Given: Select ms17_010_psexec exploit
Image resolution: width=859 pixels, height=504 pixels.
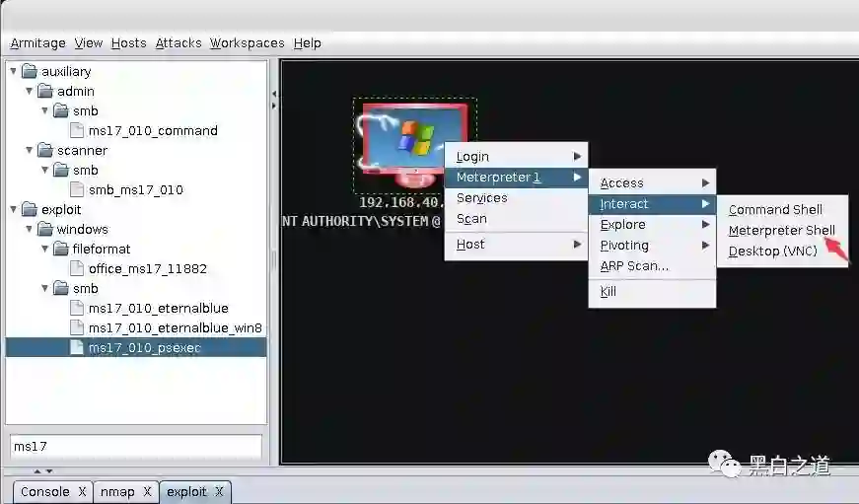Looking at the screenshot, I should click(x=145, y=347).
